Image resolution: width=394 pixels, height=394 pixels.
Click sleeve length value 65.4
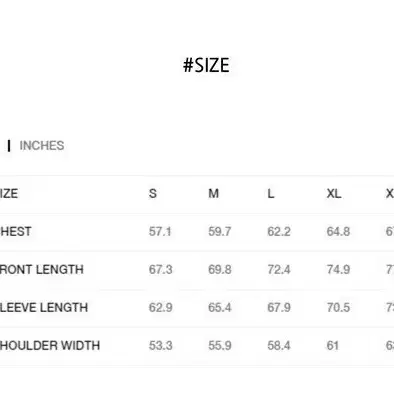tap(220, 307)
